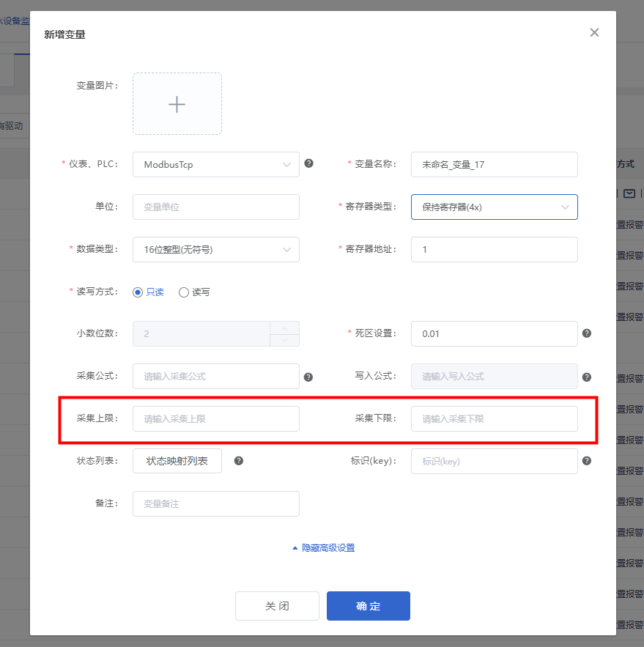This screenshot has height=647, width=644.
Task: Open the 状态映射列表 mapping list
Action: [x=177, y=460]
